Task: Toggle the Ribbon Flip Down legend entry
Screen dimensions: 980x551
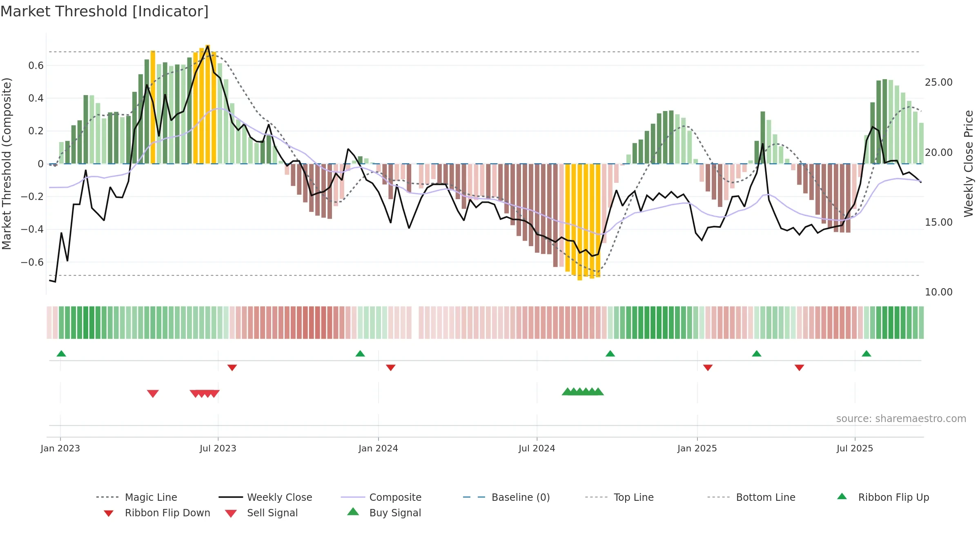Action: pos(157,513)
